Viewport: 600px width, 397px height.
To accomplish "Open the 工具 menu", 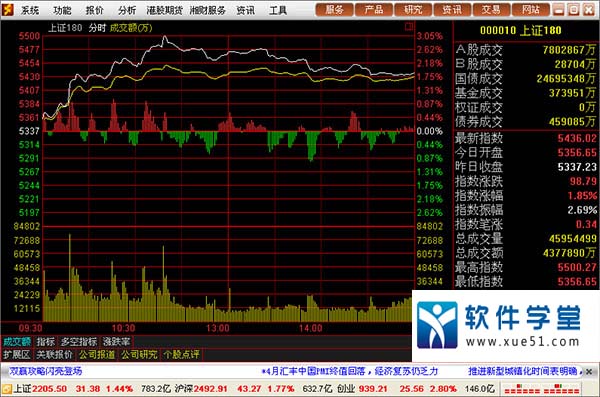I will (x=277, y=10).
